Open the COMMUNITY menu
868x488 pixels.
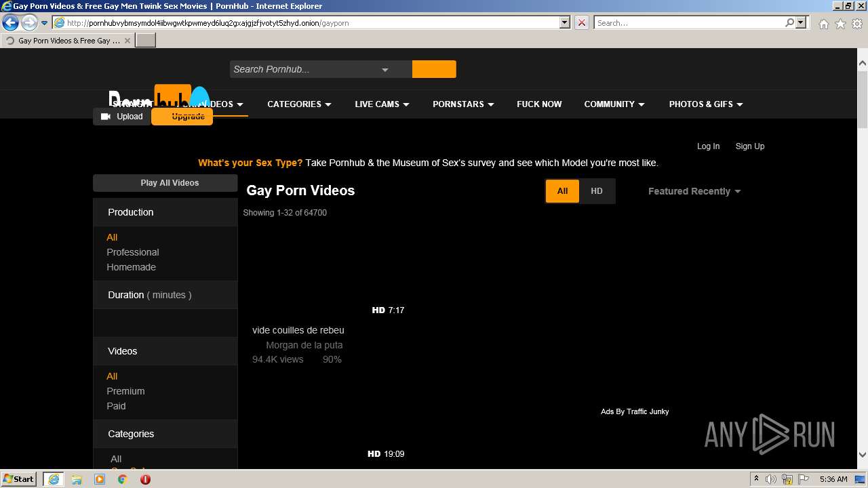click(x=614, y=104)
